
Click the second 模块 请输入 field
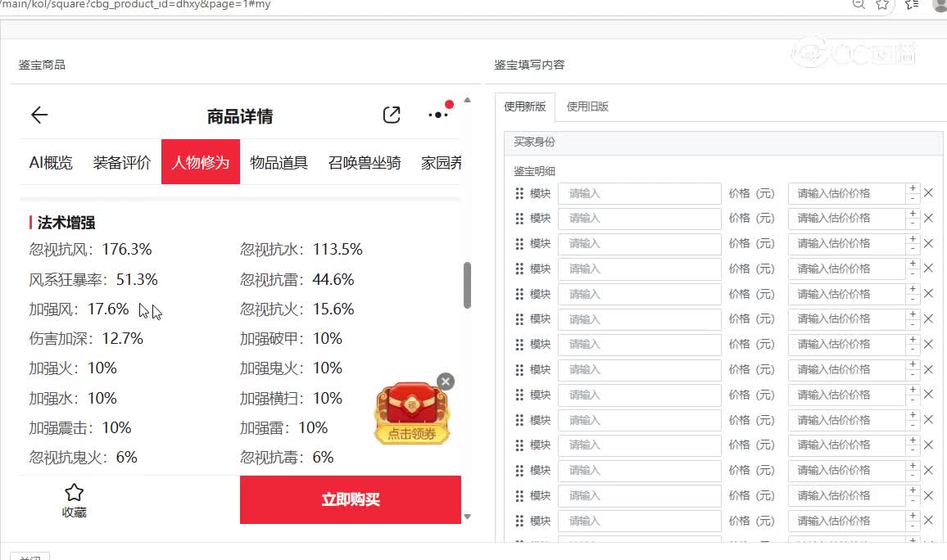coord(640,219)
